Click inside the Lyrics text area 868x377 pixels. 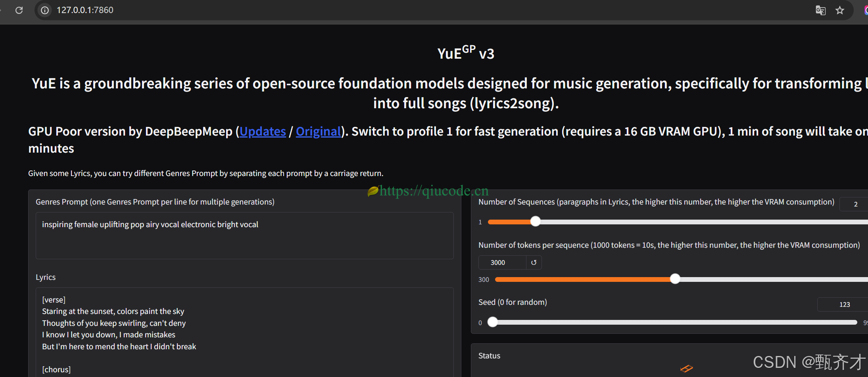(244, 332)
